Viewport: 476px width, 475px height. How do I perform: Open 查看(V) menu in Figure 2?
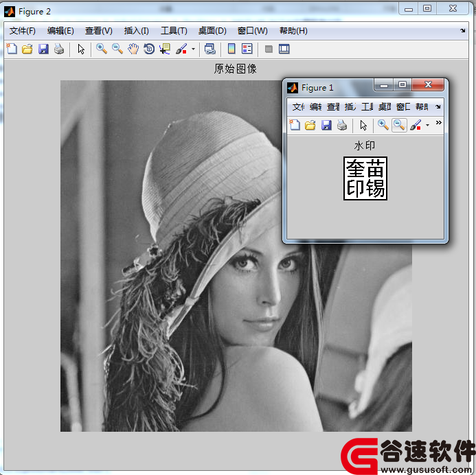coord(99,31)
